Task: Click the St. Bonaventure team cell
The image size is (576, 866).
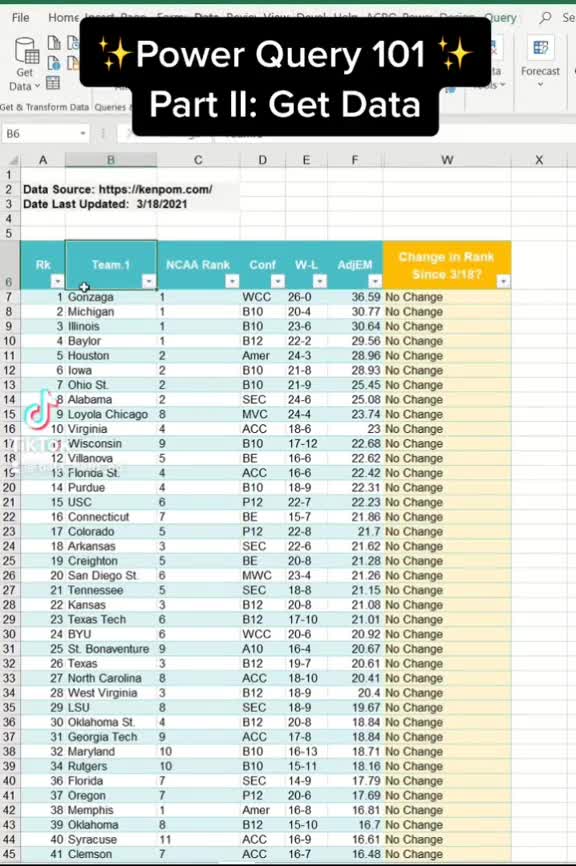Action: 111,649
